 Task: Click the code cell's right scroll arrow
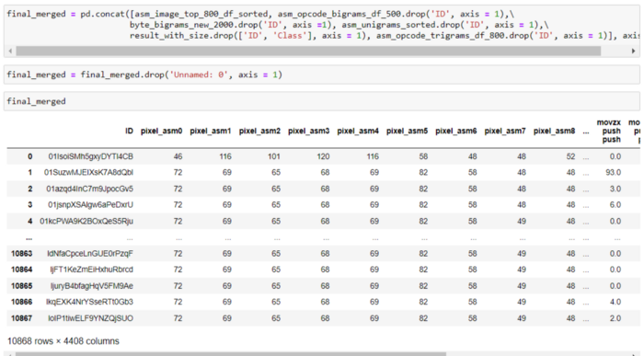click(x=633, y=51)
